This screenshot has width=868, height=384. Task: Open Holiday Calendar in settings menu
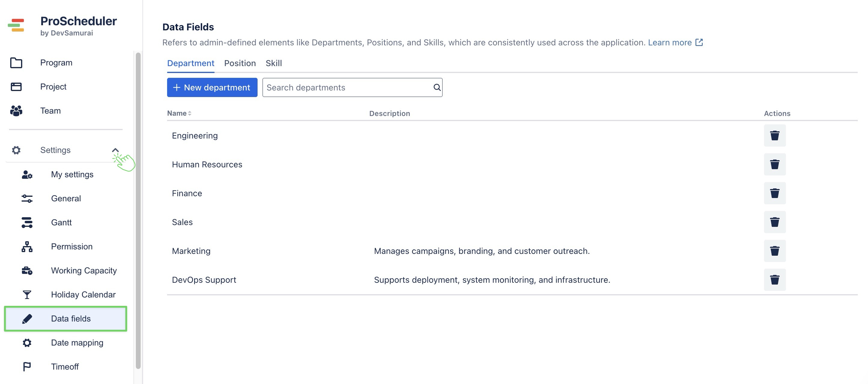click(83, 294)
